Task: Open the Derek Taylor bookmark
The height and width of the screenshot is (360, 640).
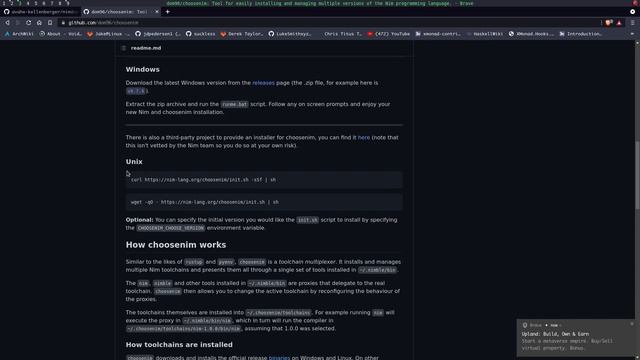Action: pos(242,34)
